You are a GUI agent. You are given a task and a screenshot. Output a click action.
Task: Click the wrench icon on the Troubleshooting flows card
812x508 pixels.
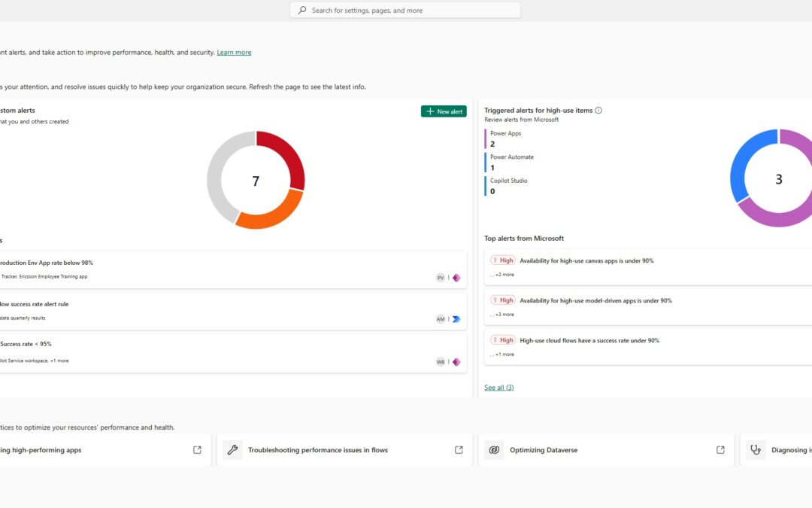(232, 449)
